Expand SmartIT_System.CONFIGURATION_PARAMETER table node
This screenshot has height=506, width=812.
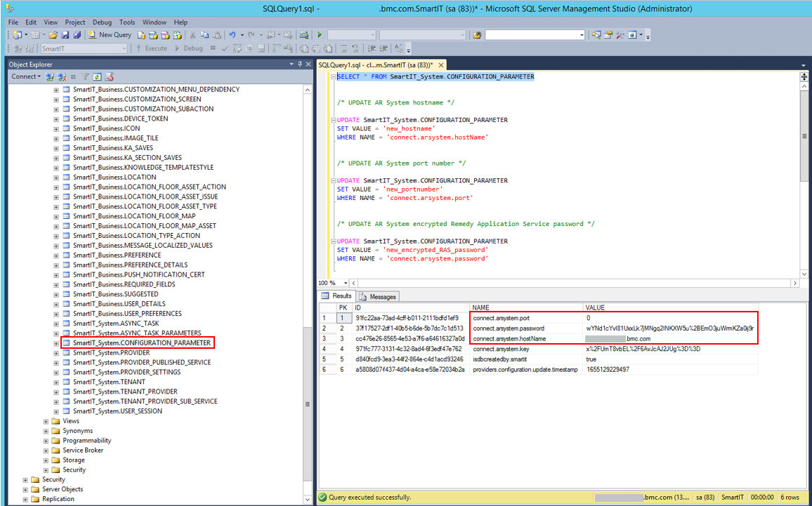[x=56, y=343]
